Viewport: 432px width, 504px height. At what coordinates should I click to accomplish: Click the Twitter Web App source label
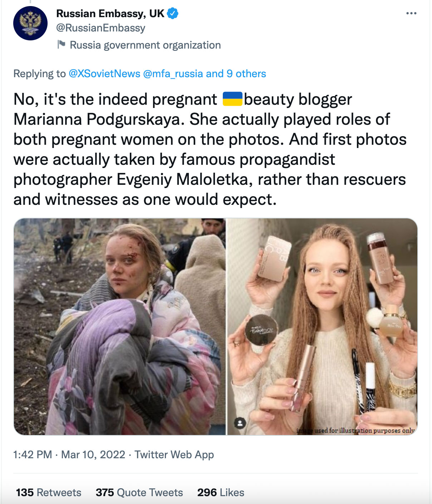174,455
